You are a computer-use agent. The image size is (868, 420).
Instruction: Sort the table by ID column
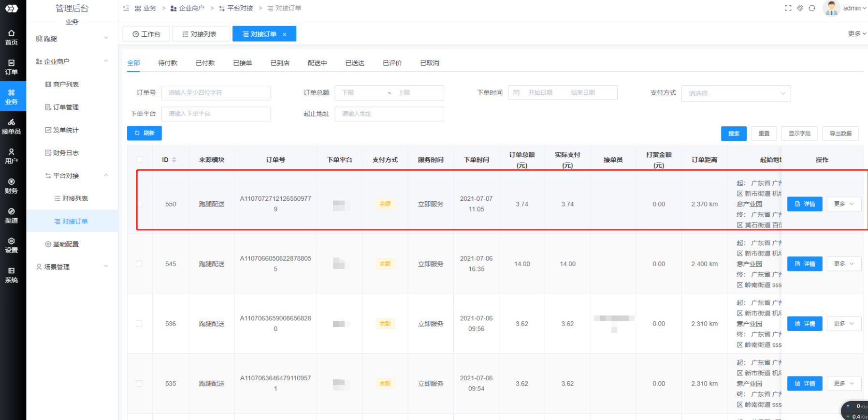[174, 160]
